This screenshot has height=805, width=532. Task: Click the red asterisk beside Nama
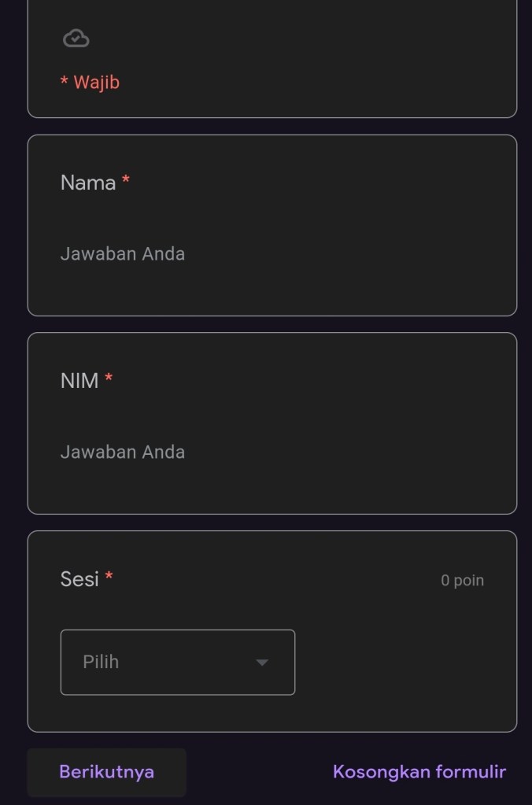point(126,181)
